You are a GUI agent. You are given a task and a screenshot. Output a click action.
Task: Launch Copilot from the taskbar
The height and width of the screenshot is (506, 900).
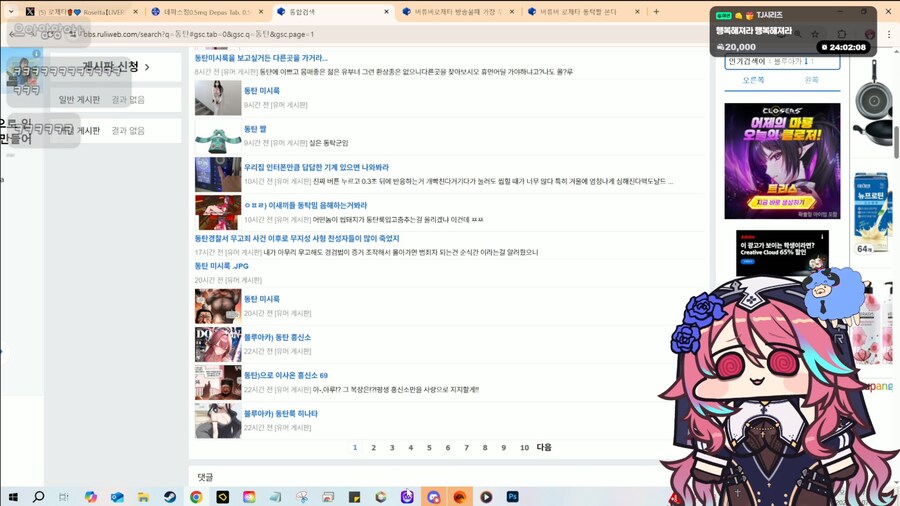[x=91, y=497]
